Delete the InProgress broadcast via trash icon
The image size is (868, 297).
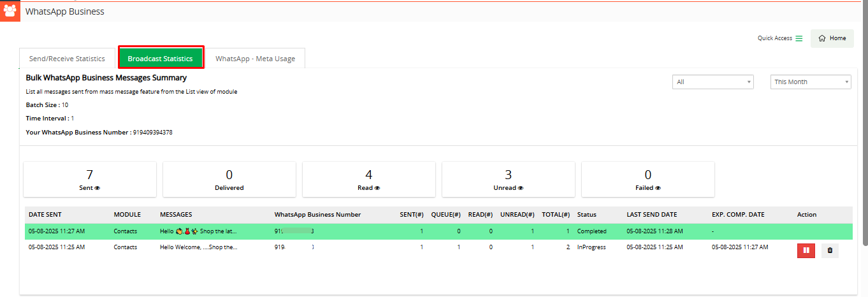click(830, 250)
